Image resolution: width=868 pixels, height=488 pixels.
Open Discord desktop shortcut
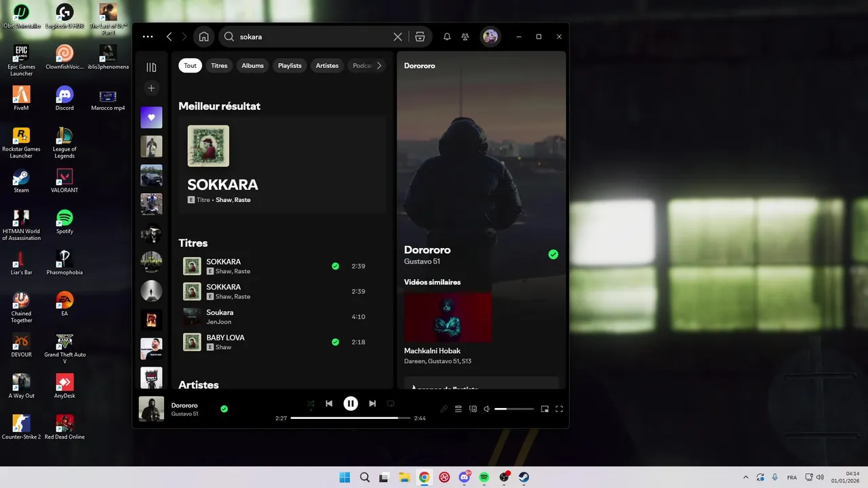[64, 98]
